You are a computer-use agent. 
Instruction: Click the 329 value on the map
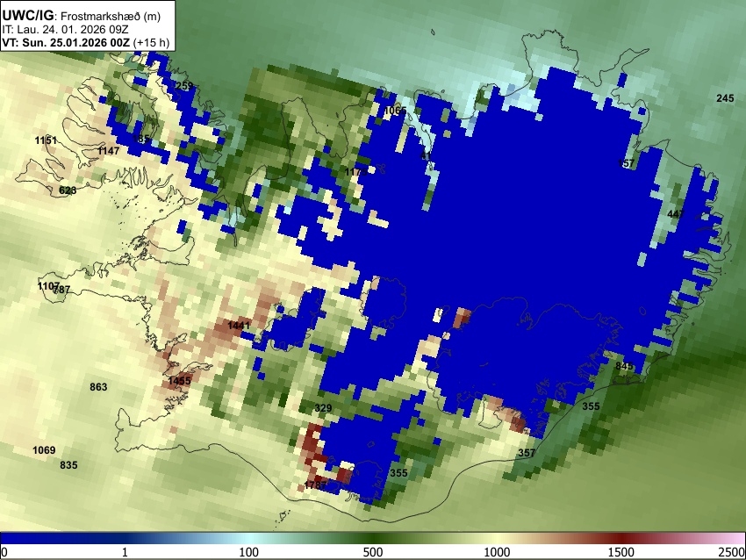pos(324,408)
